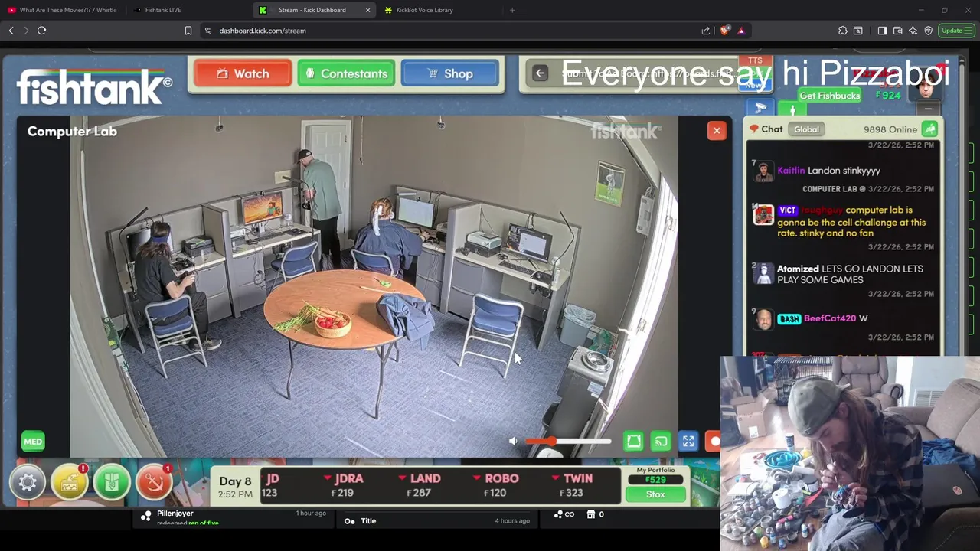Close the Stream - Kick Dashboard tab
Viewport: 980px width, 551px height.
click(x=367, y=10)
